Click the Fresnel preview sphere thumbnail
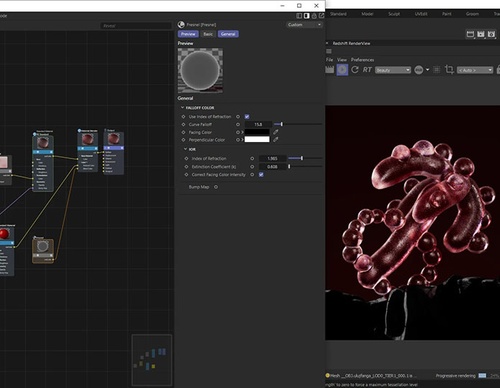This screenshot has width=500, height=388. click(200, 70)
